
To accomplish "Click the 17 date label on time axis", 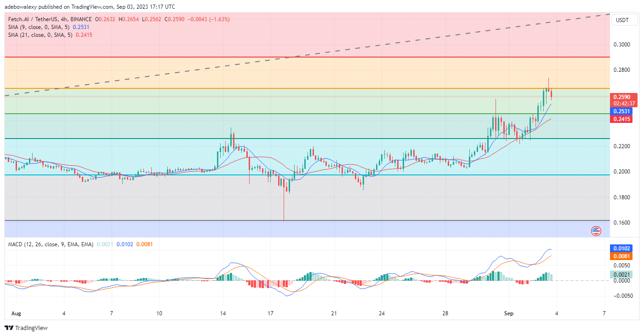I will (270, 313).
